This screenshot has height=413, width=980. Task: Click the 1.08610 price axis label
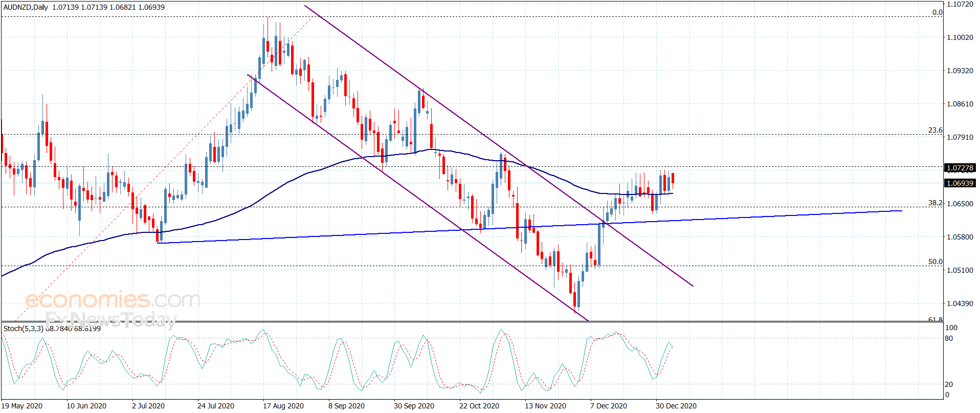tap(960, 104)
